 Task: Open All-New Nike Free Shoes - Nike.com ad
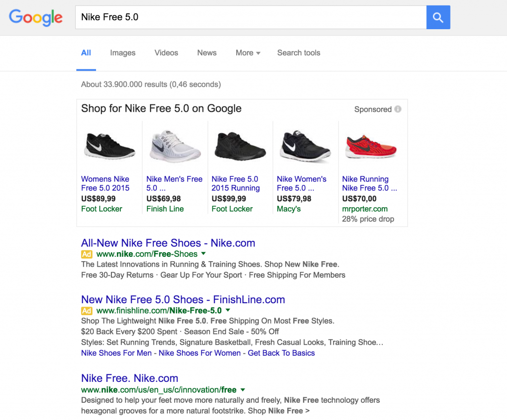point(168,243)
